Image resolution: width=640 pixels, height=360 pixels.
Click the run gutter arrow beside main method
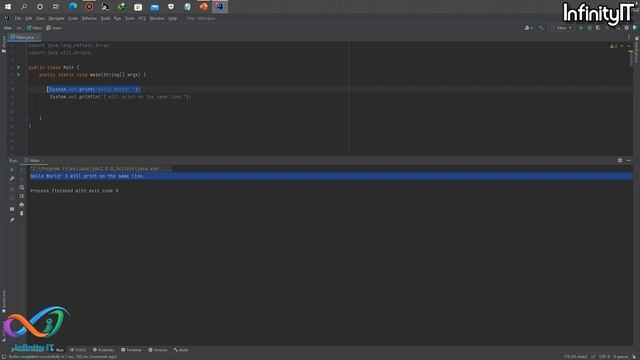click(18, 75)
